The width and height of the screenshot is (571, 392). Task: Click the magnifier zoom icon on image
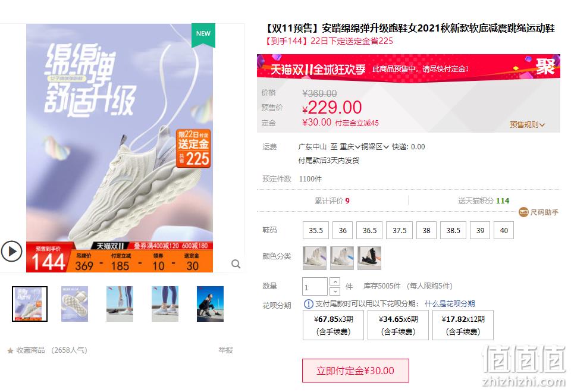coord(236,264)
